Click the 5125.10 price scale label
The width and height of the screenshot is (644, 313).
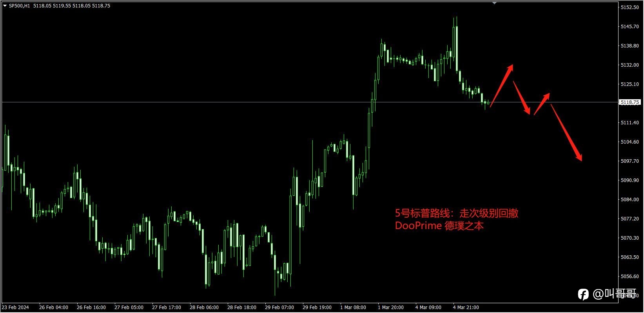point(629,84)
